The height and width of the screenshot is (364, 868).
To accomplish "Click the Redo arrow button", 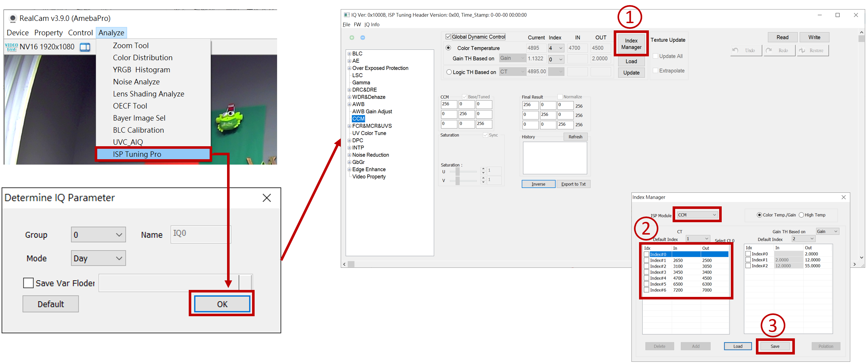I will pyautogui.click(x=779, y=51).
